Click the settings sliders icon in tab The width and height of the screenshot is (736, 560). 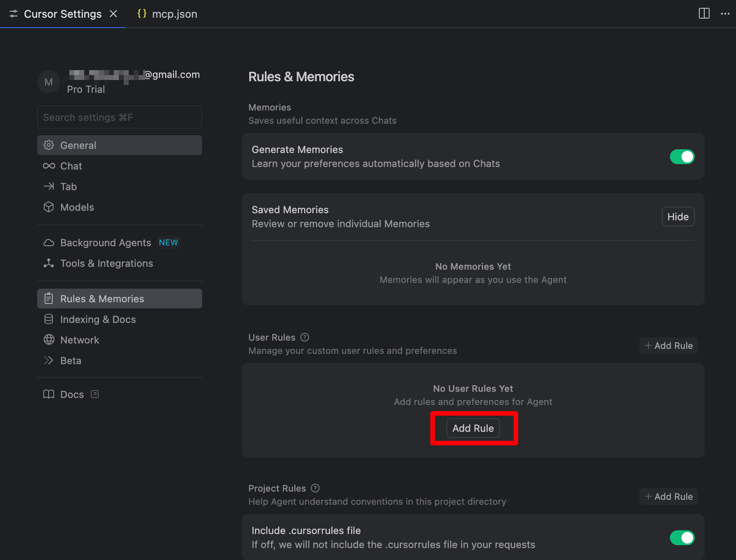coord(14,14)
